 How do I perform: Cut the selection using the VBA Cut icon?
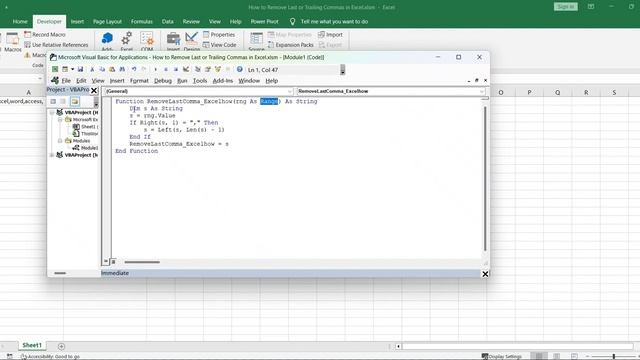point(92,69)
